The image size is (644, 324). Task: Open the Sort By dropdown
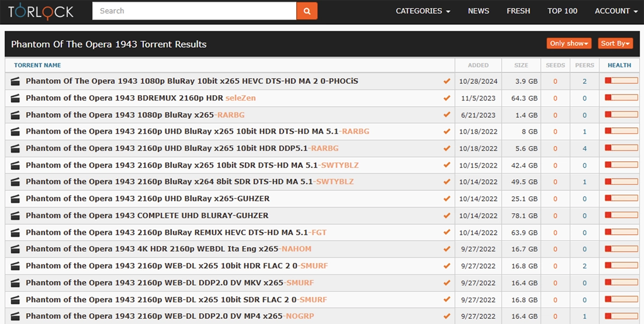pyautogui.click(x=616, y=44)
